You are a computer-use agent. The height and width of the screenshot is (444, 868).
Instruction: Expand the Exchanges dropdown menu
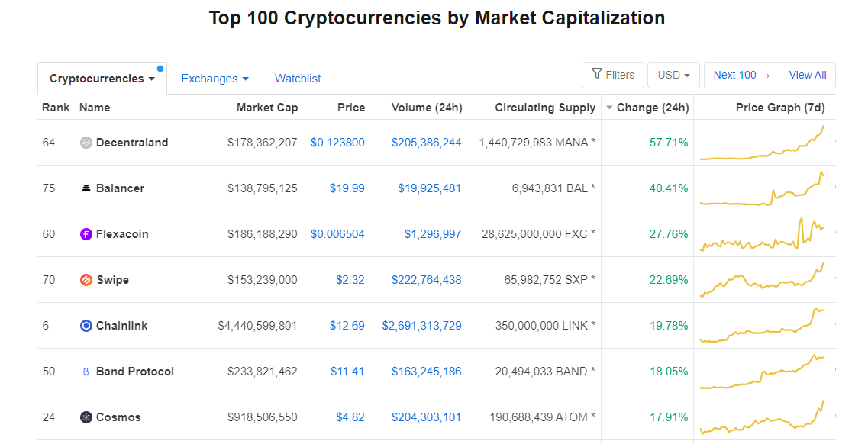click(x=215, y=79)
